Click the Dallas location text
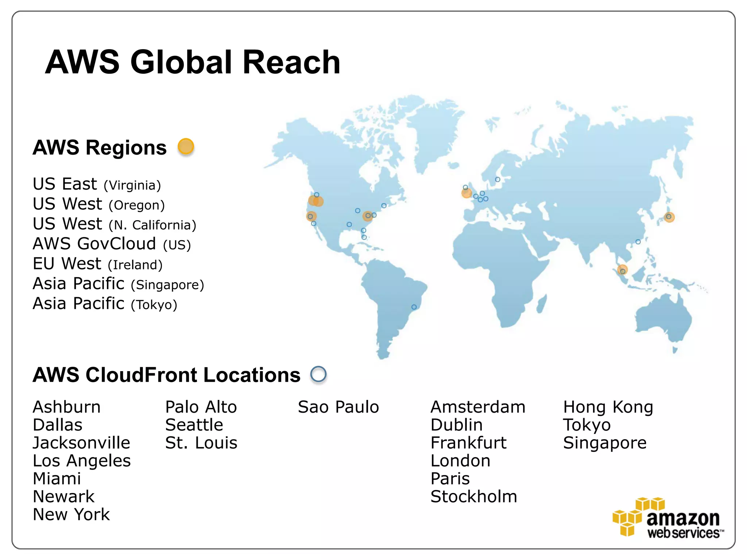 tap(58, 425)
